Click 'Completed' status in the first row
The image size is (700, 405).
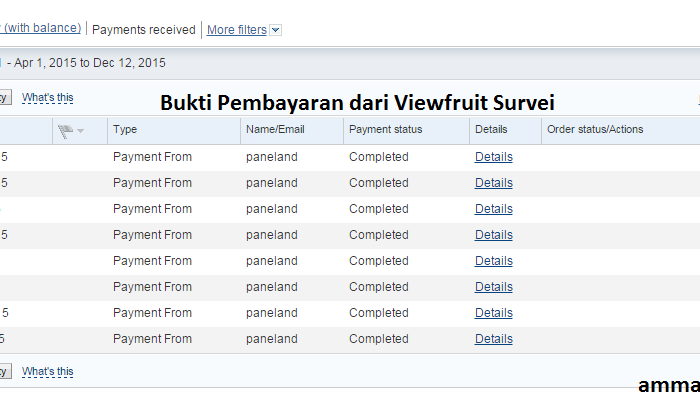379,157
